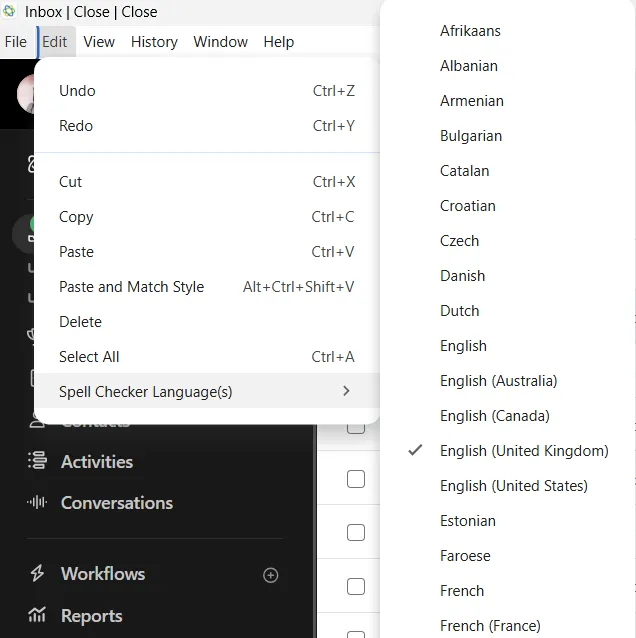This screenshot has width=636, height=638.
Task: Expand Spell Checker Language(s) submenu
Action: [x=207, y=391]
